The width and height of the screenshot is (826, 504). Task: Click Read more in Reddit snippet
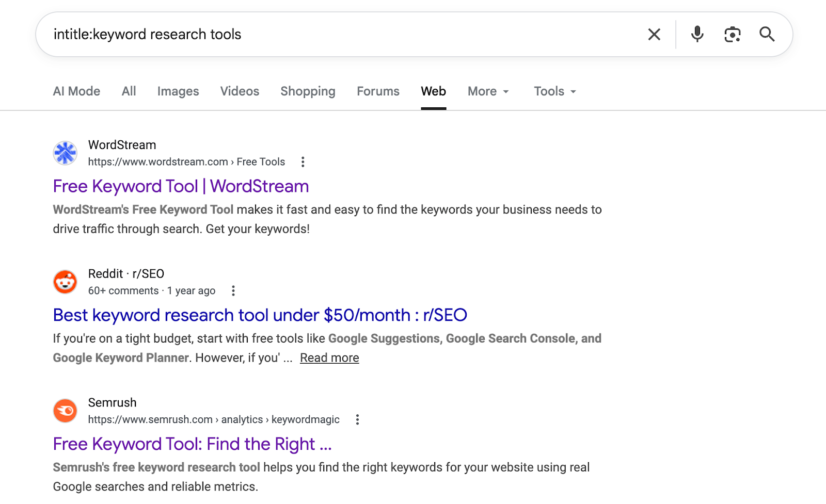click(x=329, y=358)
